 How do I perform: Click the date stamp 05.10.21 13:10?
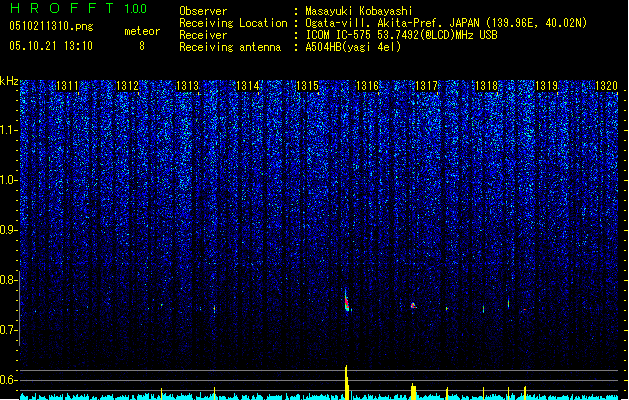click(x=51, y=46)
